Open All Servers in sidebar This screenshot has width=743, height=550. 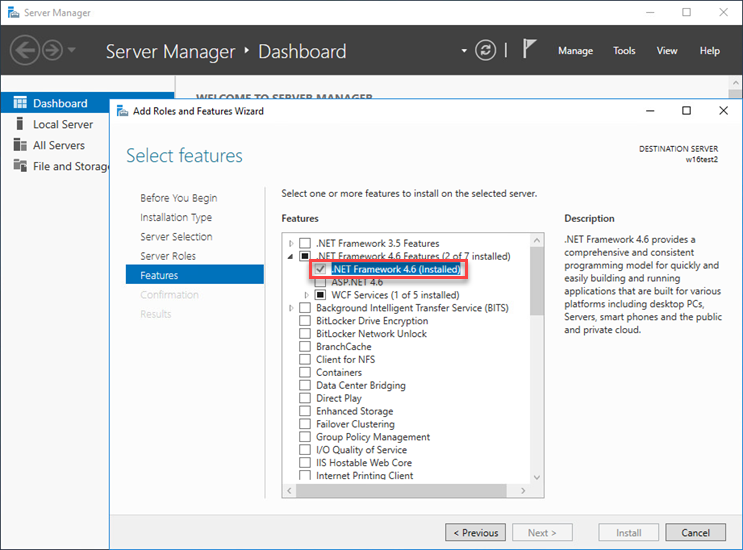coord(58,145)
